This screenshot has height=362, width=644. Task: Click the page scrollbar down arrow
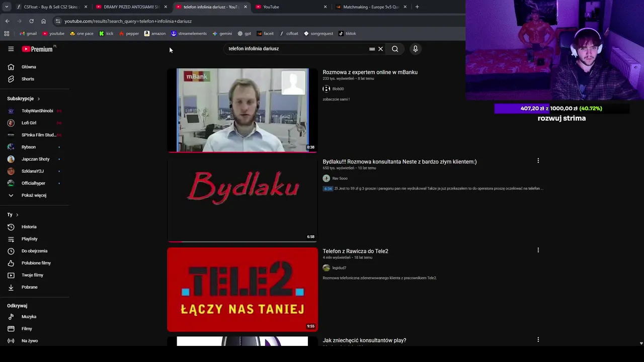(641, 343)
